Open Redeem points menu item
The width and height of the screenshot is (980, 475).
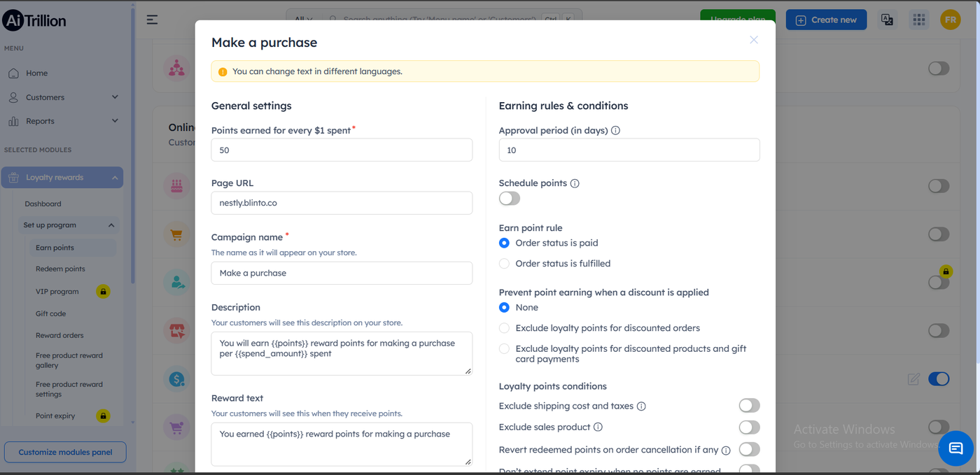tap(60, 269)
